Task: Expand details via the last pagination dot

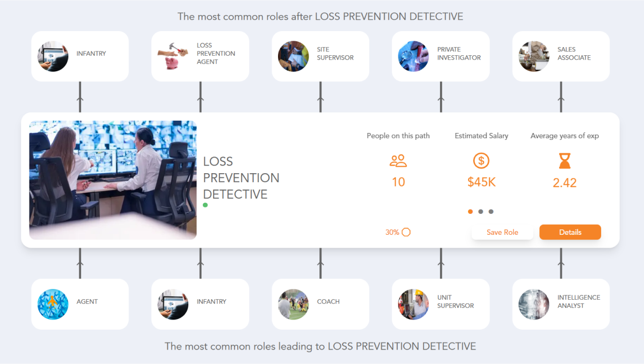Action: (x=490, y=211)
